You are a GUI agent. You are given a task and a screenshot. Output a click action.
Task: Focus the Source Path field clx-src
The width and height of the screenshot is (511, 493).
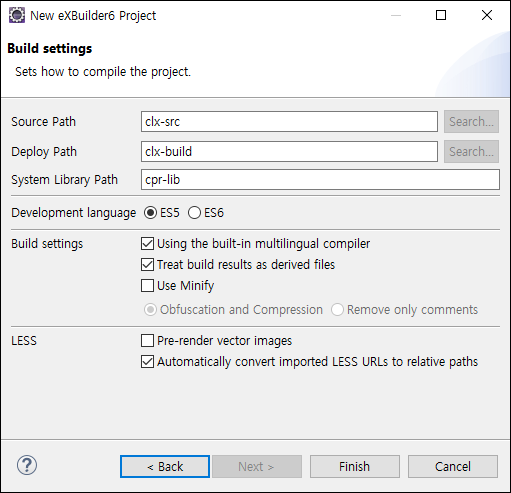289,122
